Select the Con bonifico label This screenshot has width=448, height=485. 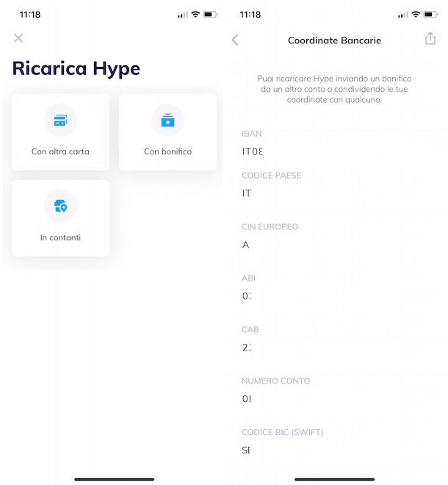click(x=167, y=152)
